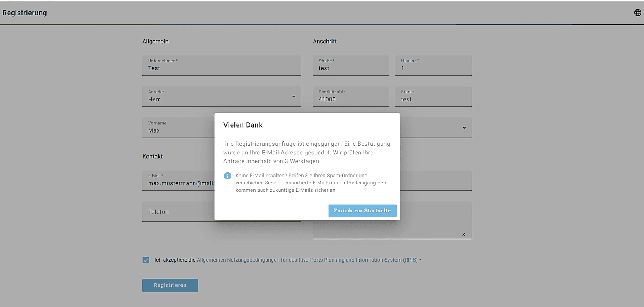Click the Registrierung page title
This screenshot has height=307, width=644.
(25, 13)
